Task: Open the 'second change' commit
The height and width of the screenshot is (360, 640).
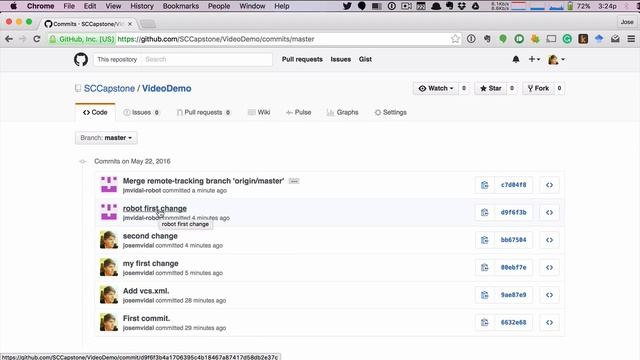Action: tap(150, 236)
